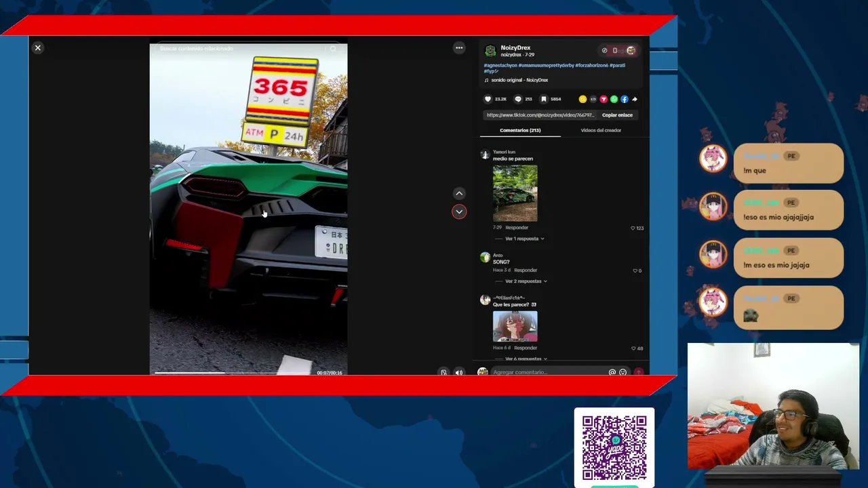This screenshot has height=488, width=868.
Task: Reply to Yamori kun's comment
Action: pyautogui.click(x=517, y=228)
